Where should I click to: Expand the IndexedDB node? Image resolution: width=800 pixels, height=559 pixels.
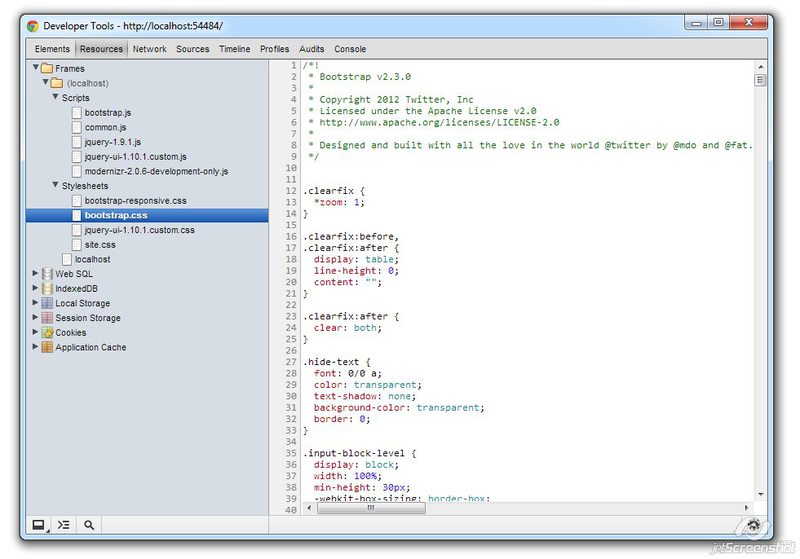pyautogui.click(x=35, y=288)
